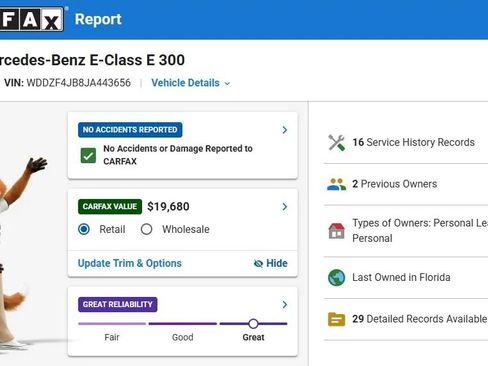Select the Retail radio button

click(84, 229)
